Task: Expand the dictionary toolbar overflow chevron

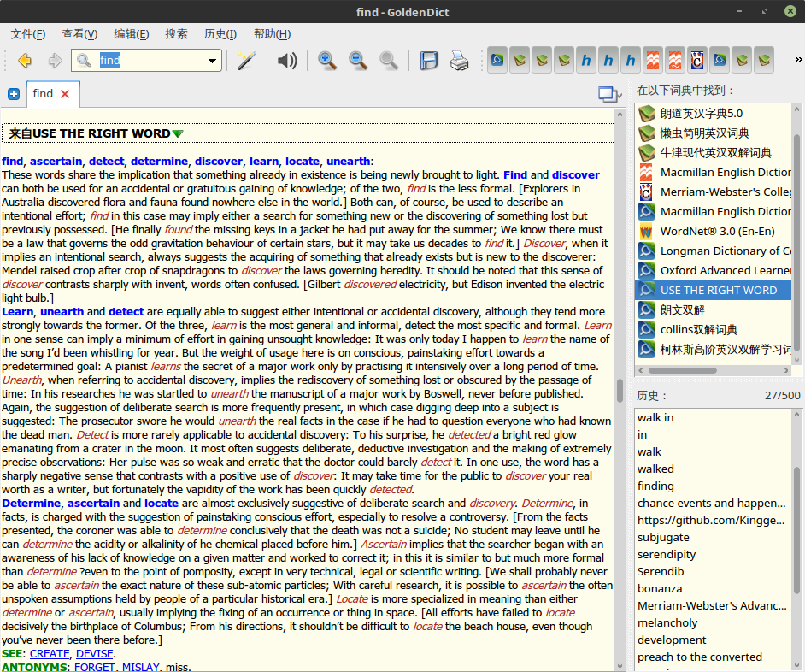Action: tap(798, 60)
